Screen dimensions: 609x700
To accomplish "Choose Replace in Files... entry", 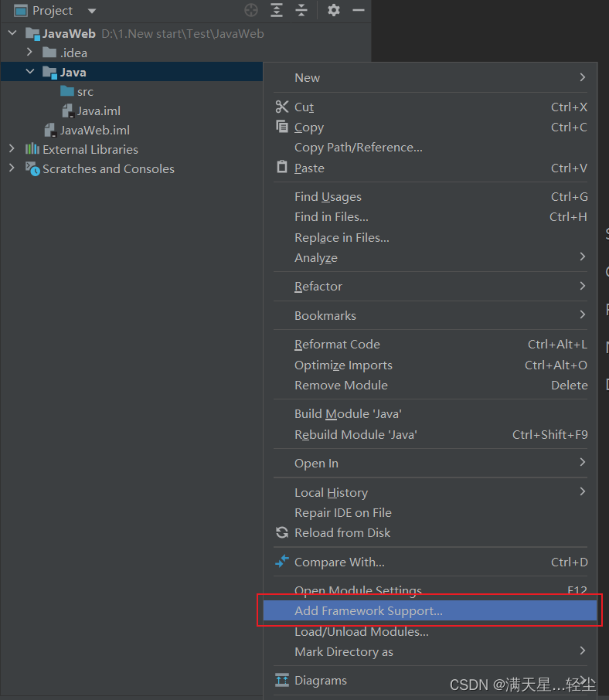I will coord(430,237).
